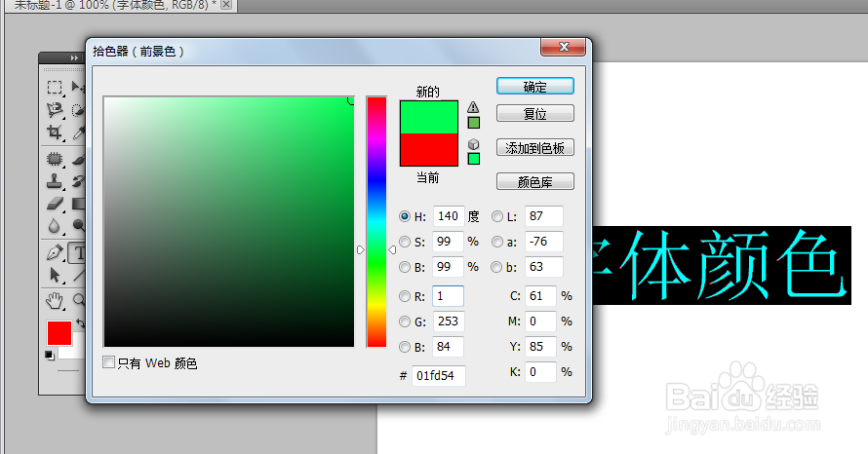
Task: Select the Lab a radio button
Action: click(x=497, y=242)
